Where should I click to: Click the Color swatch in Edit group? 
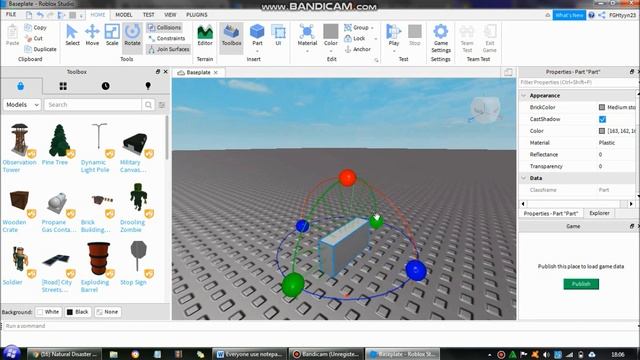tap(331, 31)
